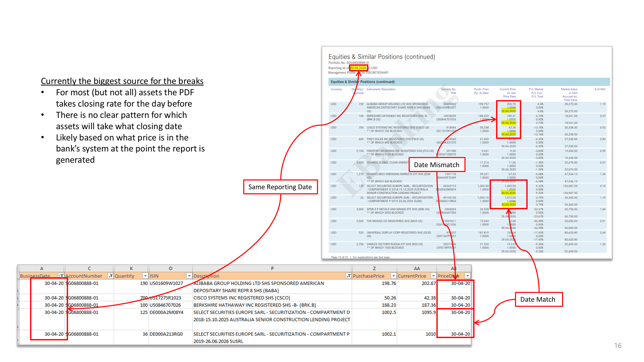The height and width of the screenshot is (362, 644).
Task: Select spreadsheet column P header
Action: click(x=272, y=268)
